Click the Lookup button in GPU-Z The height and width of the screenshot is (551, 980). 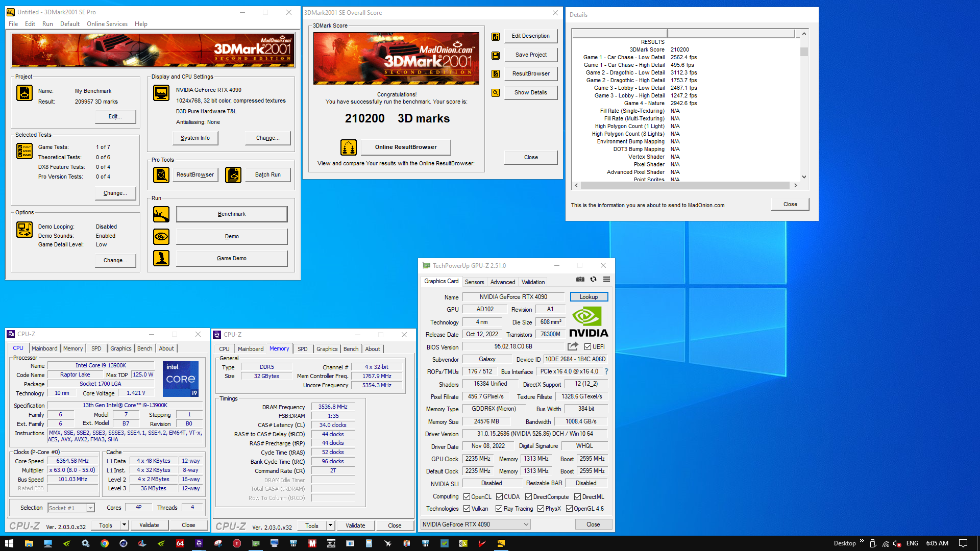[589, 297]
